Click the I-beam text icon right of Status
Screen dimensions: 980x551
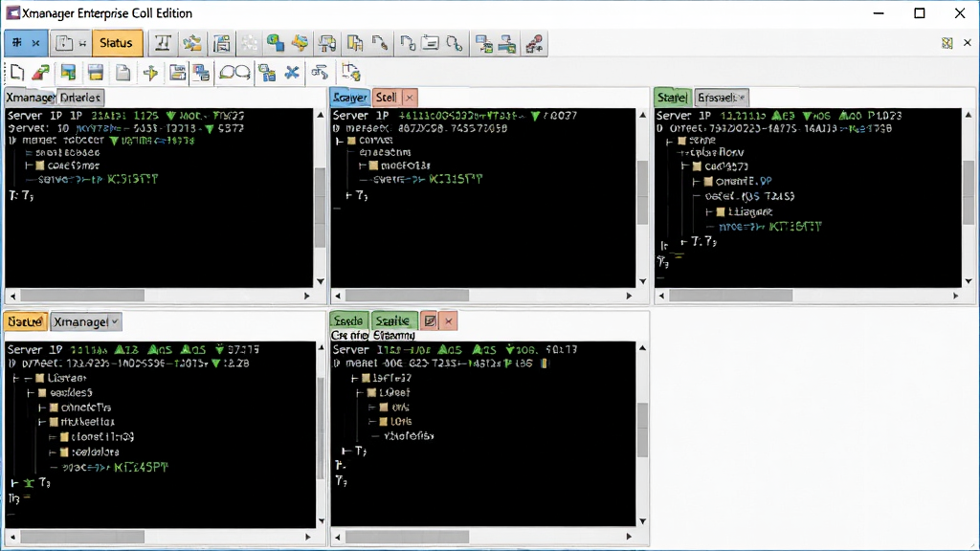coord(163,43)
